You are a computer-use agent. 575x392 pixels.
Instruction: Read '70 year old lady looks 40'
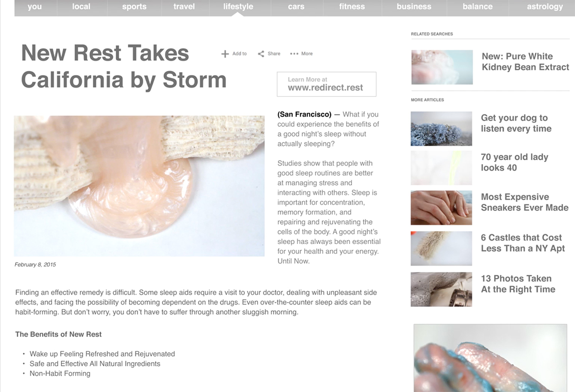[514, 162]
